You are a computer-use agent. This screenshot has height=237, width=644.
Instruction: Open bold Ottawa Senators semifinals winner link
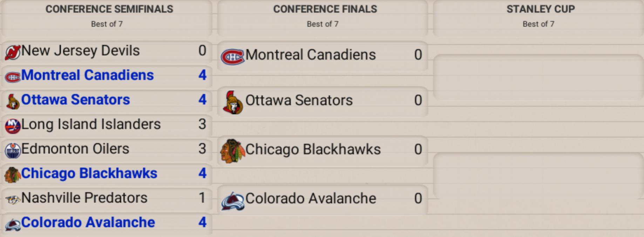[76, 100]
